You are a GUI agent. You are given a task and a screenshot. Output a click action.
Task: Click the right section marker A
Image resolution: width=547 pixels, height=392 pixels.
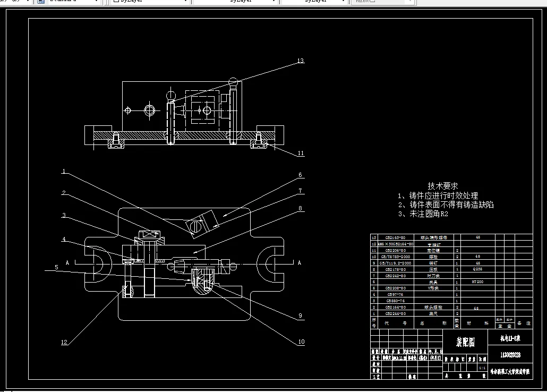300,262
